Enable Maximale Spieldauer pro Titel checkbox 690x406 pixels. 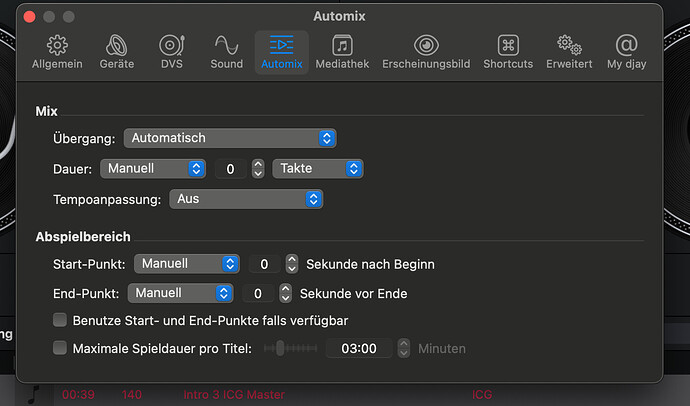click(60, 348)
